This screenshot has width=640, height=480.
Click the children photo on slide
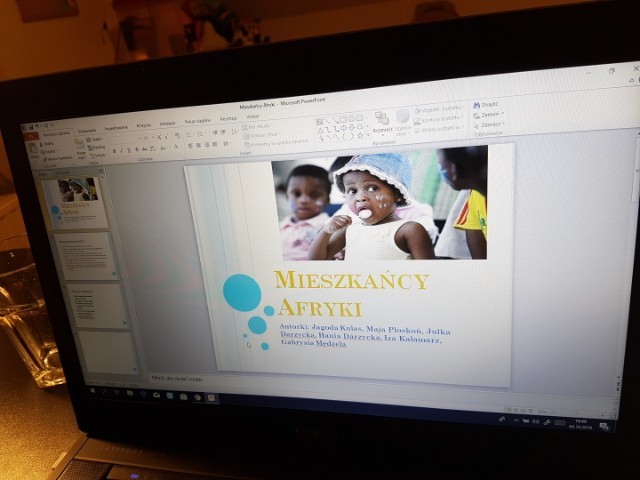pyautogui.click(x=378, y=203)
